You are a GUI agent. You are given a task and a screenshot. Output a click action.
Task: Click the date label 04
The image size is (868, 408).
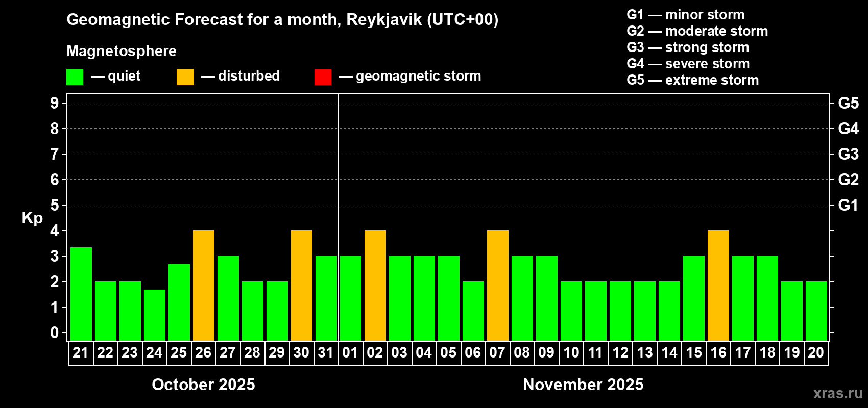[x=424, y=352]
